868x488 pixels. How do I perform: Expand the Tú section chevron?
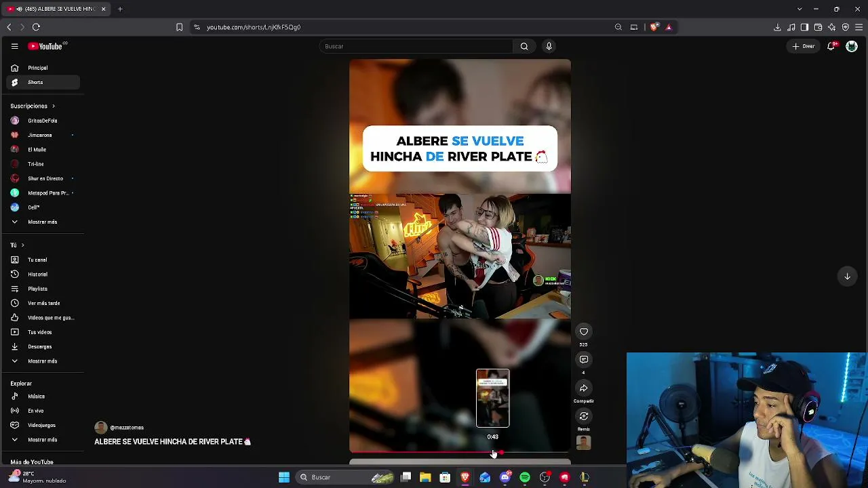point(22,245)
